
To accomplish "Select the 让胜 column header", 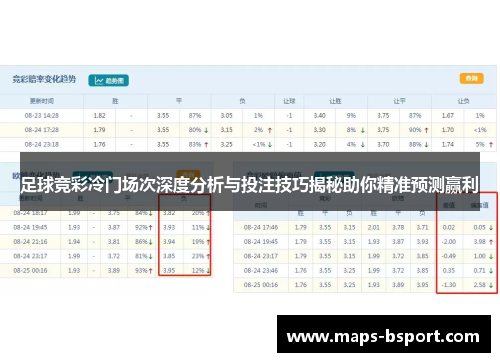I will coord(335,101).
